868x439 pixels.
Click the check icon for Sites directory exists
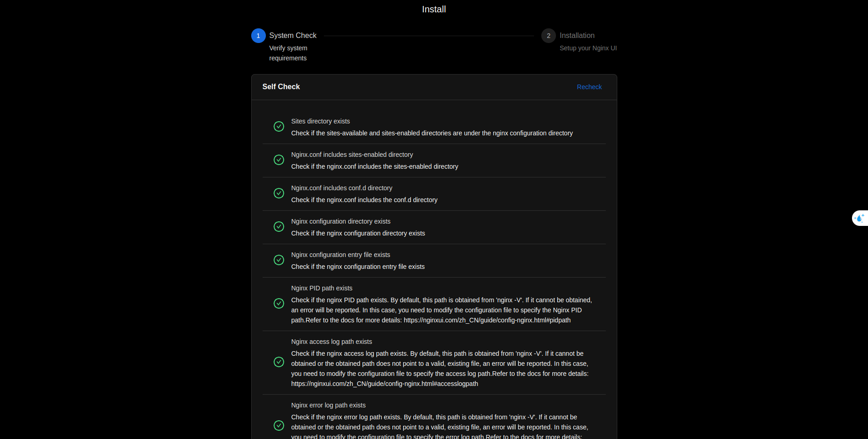point(279,127)
